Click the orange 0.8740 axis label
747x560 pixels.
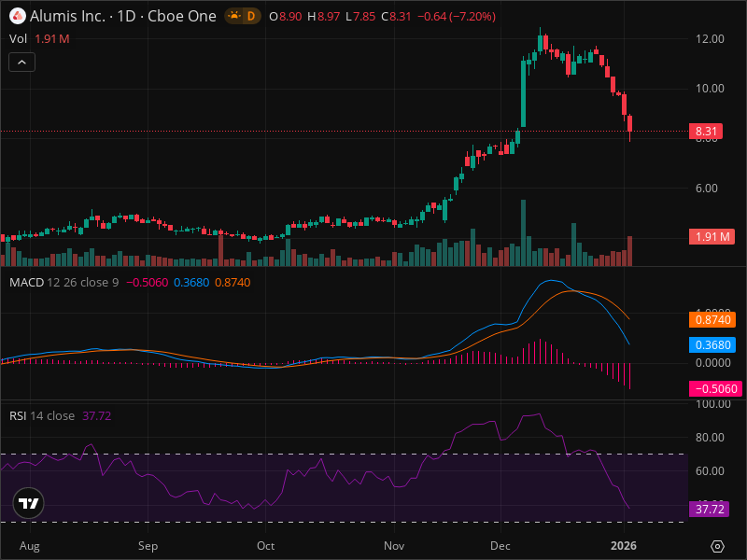[712, 319]
